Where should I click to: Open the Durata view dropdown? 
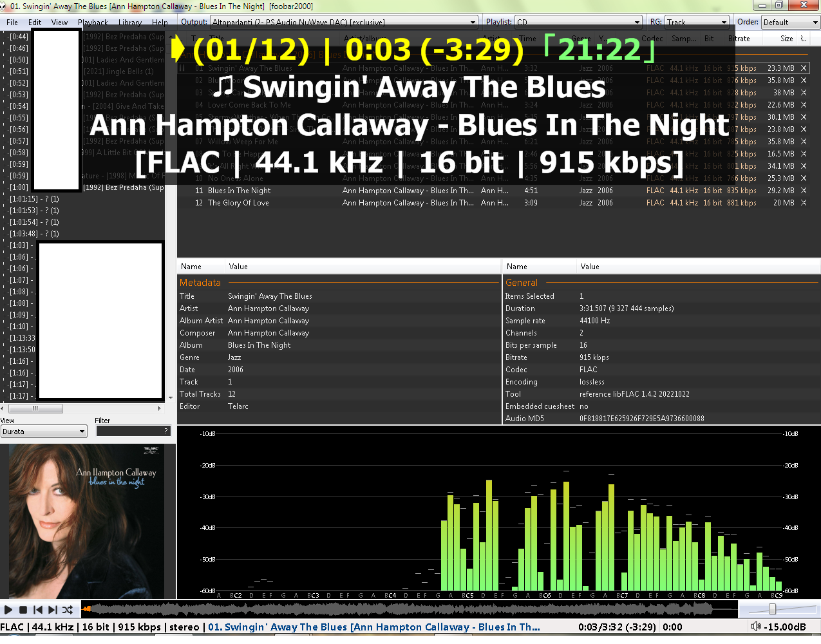[x=44, y=431]
